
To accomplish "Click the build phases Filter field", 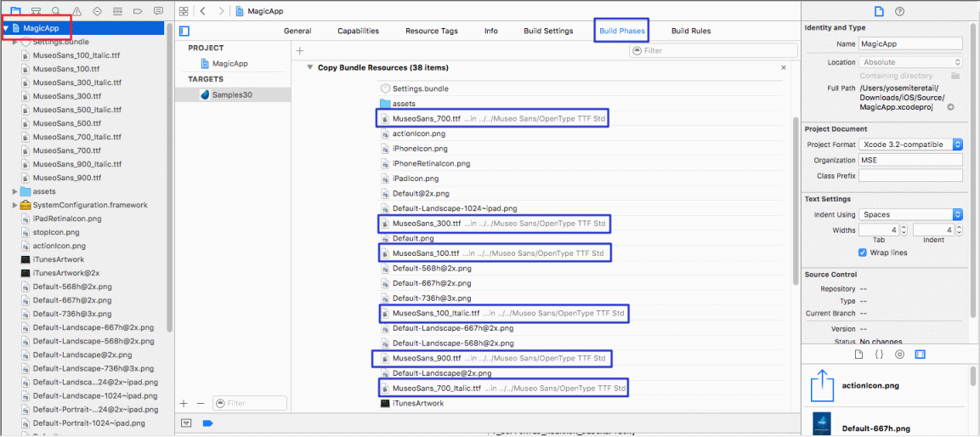I will point(713,51).
